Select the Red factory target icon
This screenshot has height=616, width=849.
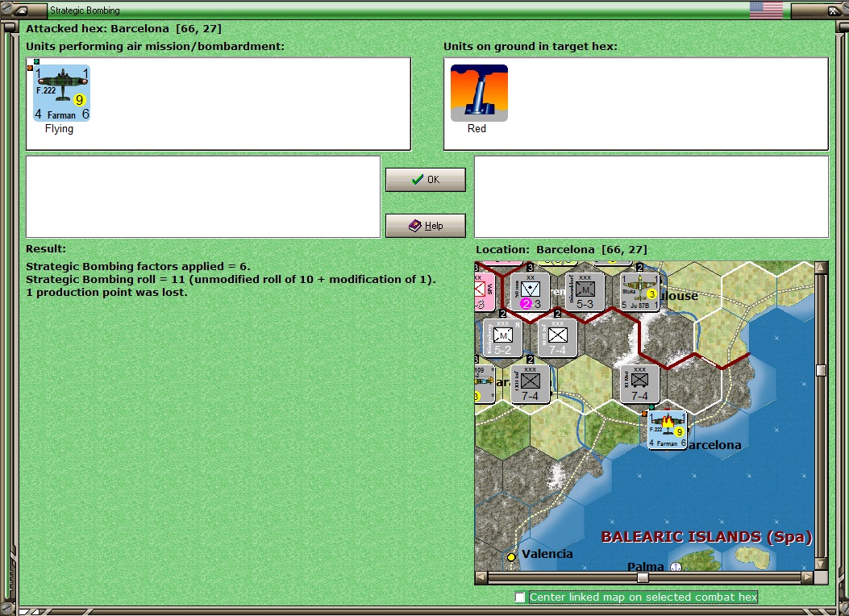point(479,93)
